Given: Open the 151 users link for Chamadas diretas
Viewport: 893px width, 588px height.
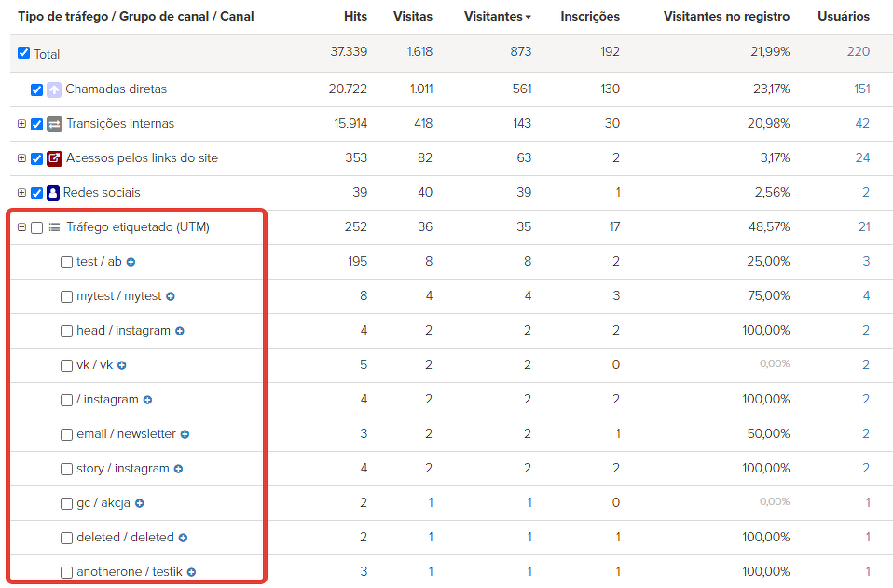Looking at the screenshot, I should 861,89.
